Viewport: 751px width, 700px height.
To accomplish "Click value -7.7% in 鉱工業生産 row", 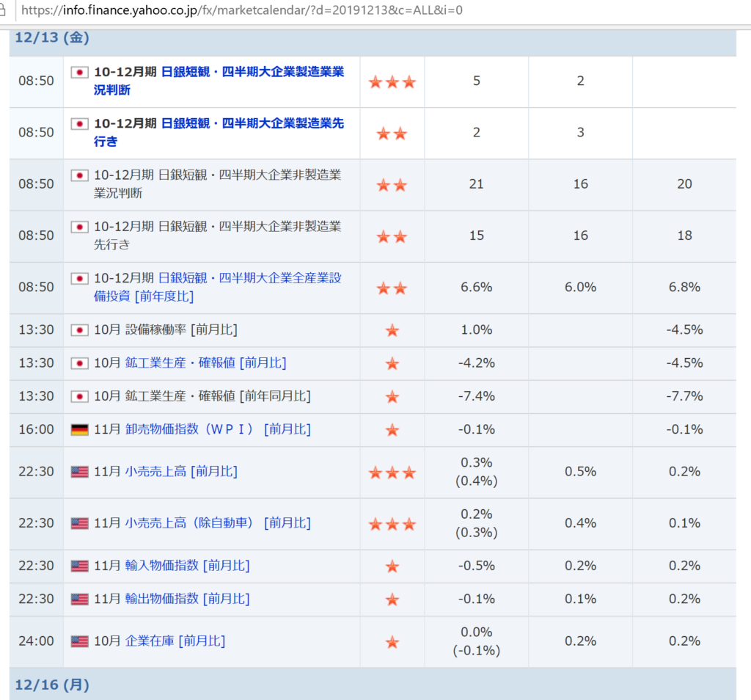I will (x=684, y=395).
